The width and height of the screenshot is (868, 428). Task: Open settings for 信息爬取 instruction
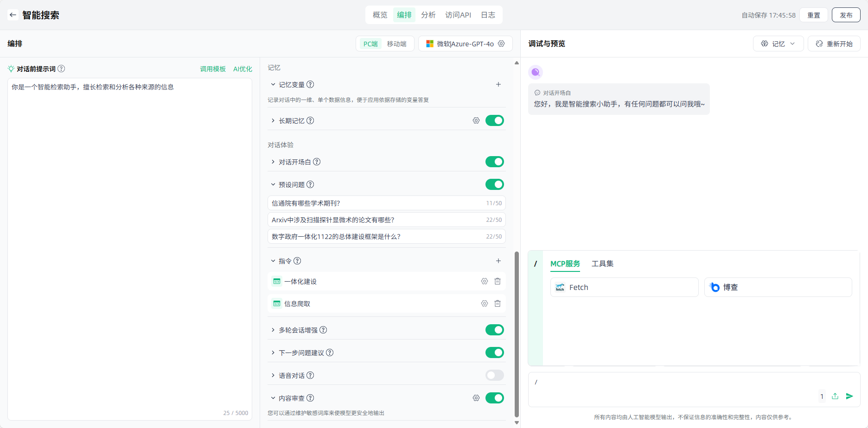point(485,303)
